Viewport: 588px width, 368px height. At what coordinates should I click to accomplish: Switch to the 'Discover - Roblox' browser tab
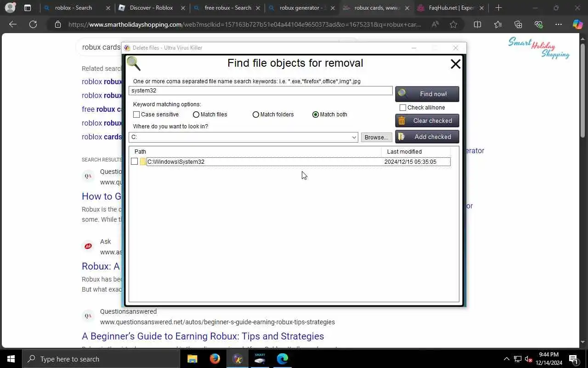click(152, 8)
